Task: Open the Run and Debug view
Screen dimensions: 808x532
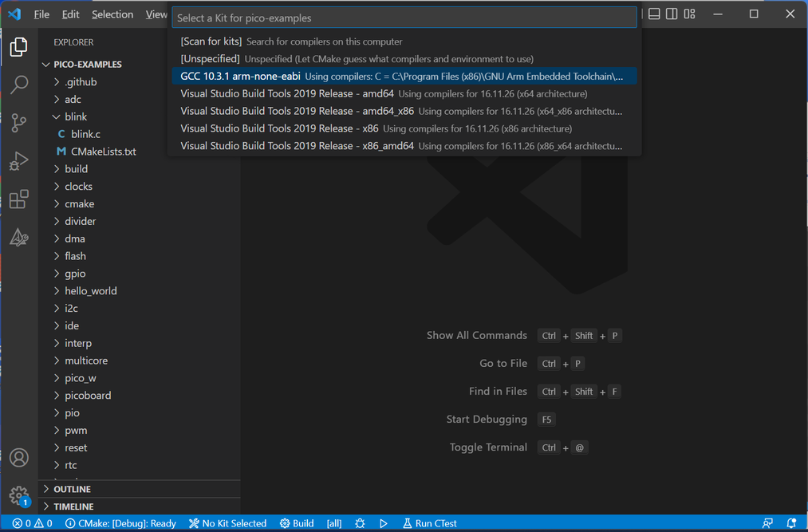Action: 18,161
